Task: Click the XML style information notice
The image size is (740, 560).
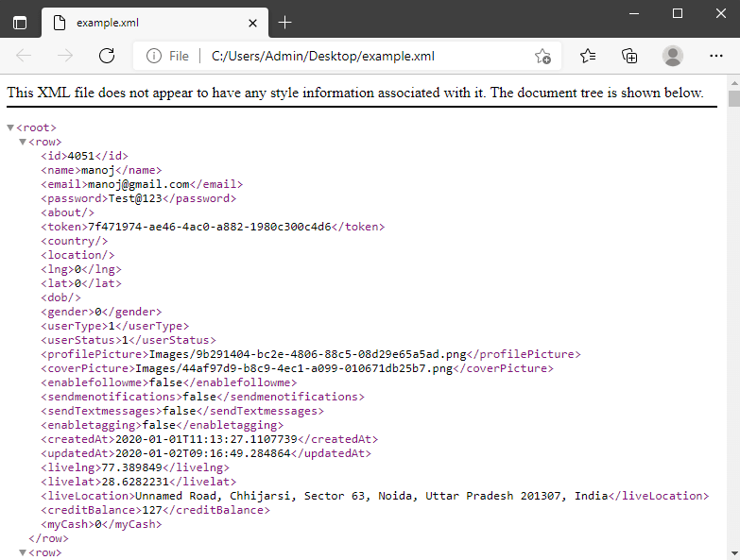Action: point(355,93)
